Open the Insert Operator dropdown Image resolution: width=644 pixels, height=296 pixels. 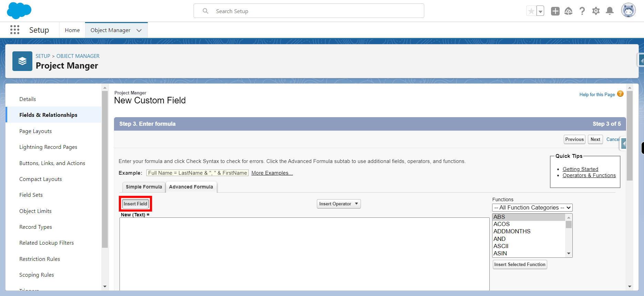[x=339, y=204]
